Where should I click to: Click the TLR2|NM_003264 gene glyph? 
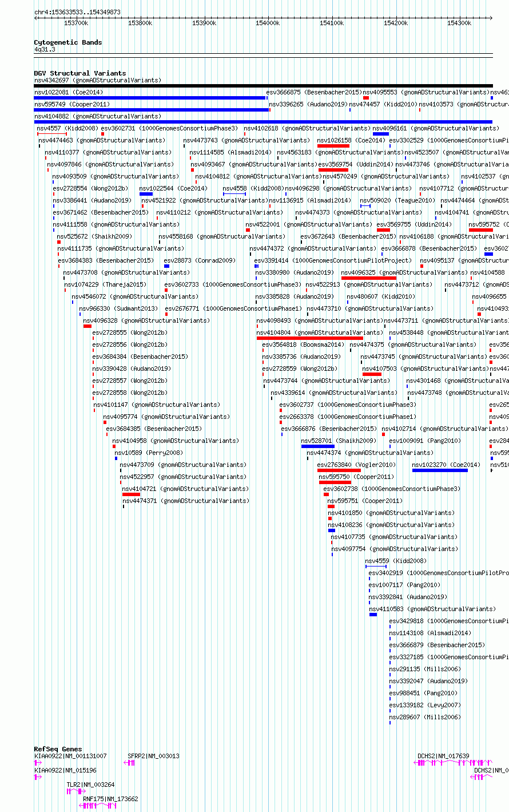(x=76, y=791)
